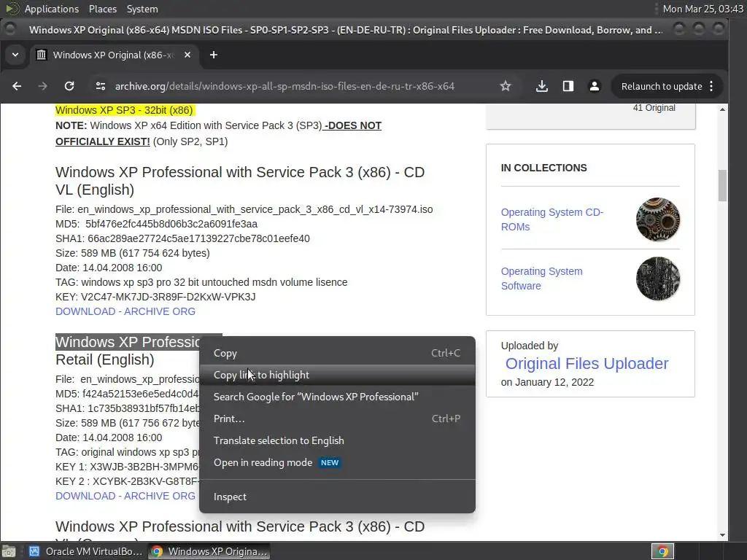Toggle the browser side panel icon

(568, 86)
